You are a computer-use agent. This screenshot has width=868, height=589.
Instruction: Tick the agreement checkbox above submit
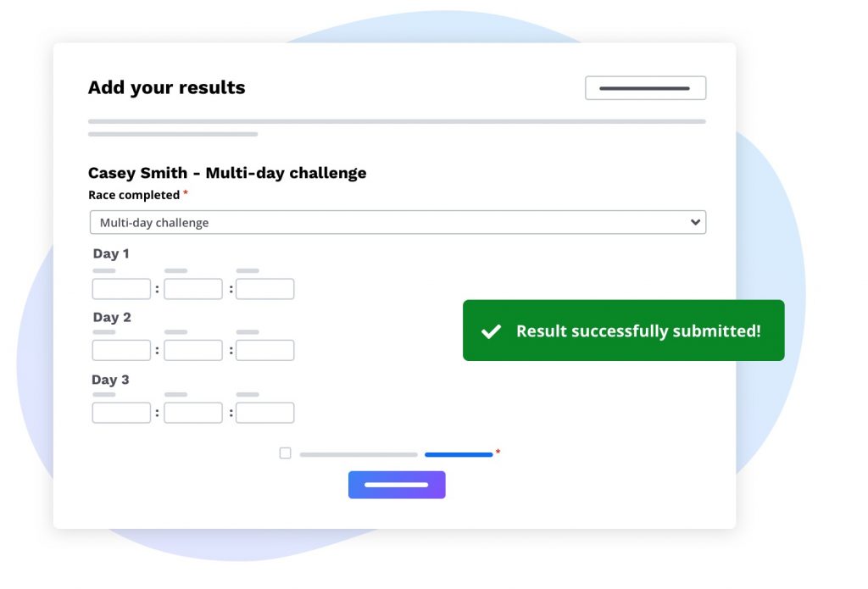pyautogui.click(x=285, y=453)
